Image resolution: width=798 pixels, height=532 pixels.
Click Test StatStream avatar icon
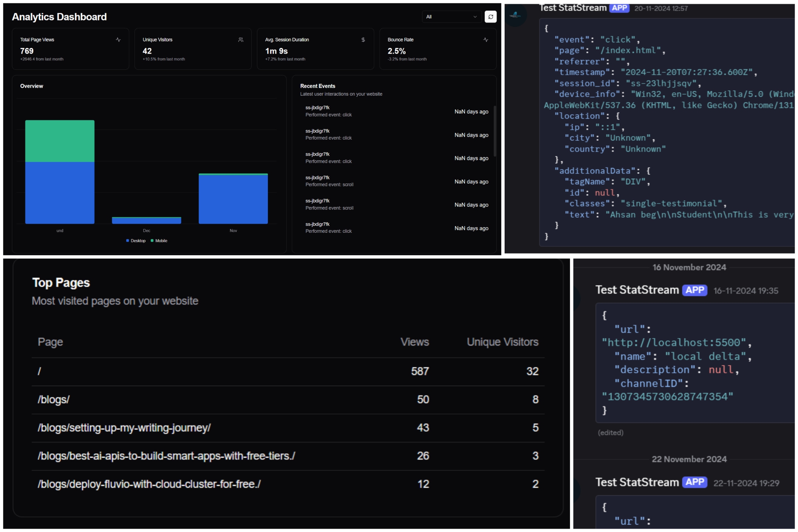pyautogui.click(x=515, y=15)
